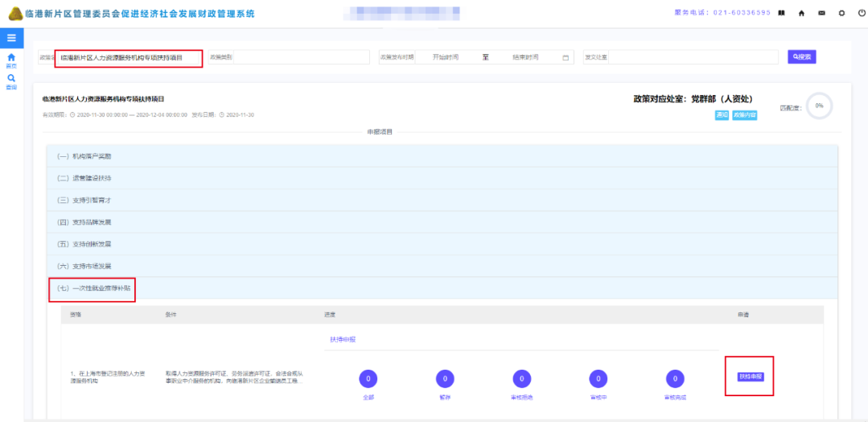Click the 审核拒绝 count circle
This screenshot has width=868, height=422.
click(x=521, y=379)
